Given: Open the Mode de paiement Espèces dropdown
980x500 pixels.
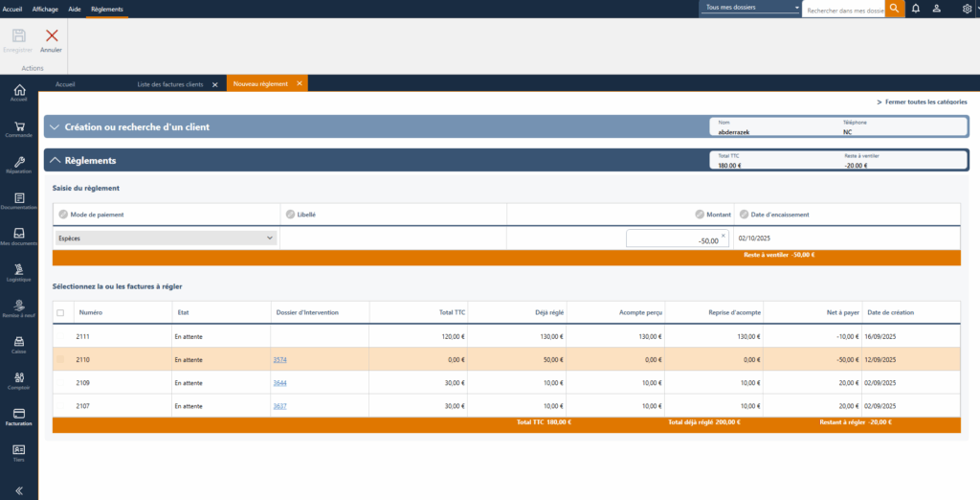Looking at the screenshot, I should coord(166,239).
